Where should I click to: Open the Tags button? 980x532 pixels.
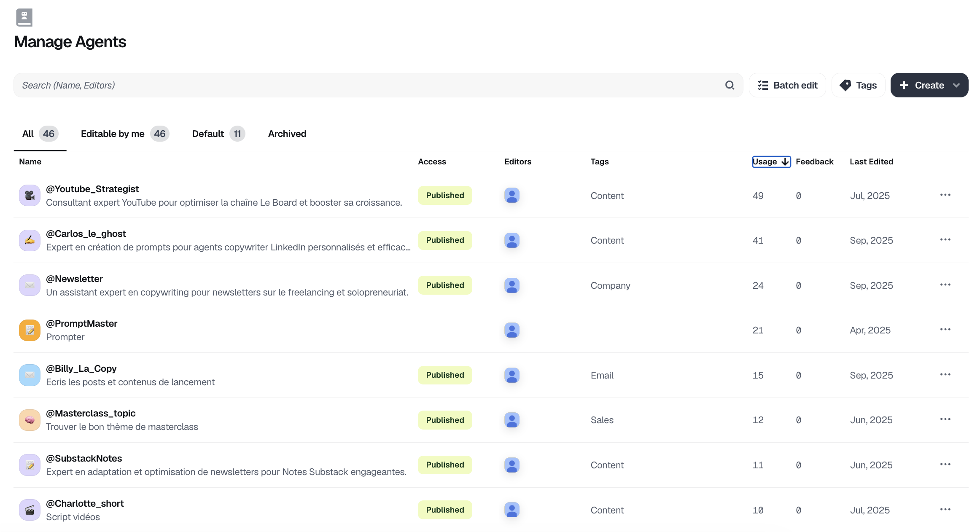coord(858,85)
